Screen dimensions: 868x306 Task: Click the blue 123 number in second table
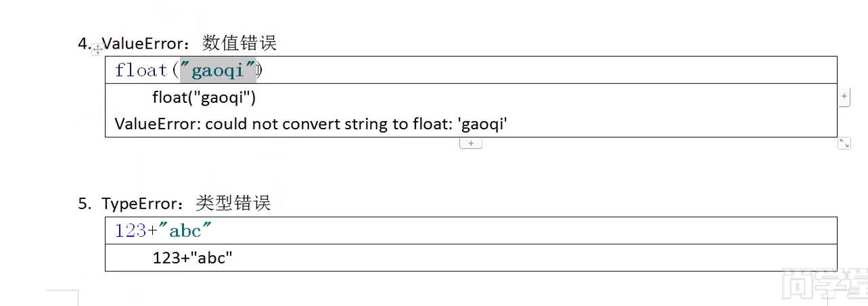[130, 231]
